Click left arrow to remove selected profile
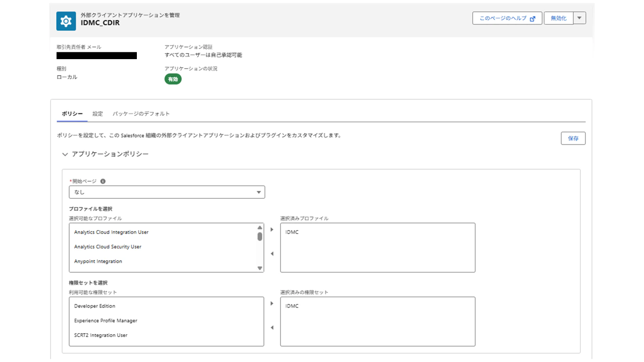 coord(272,254)
